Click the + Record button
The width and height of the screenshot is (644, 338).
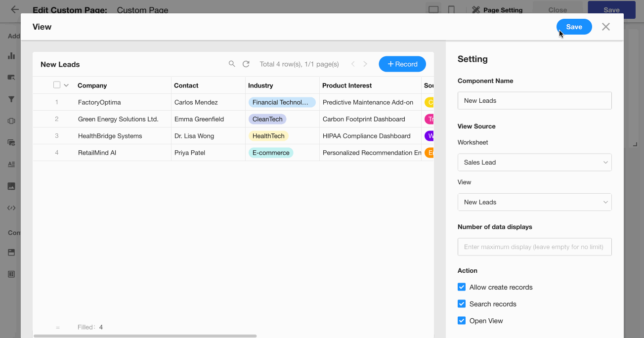(x=402, y=64)
